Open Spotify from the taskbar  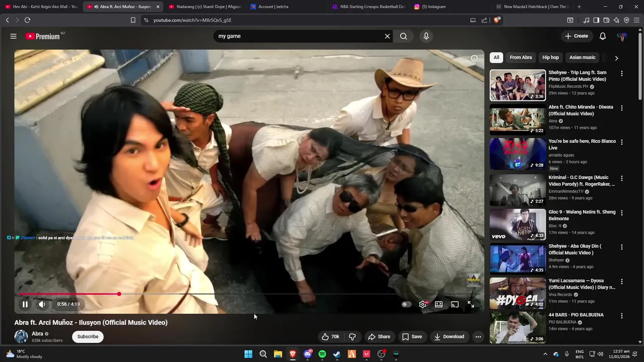pyautogui.click(x=322, y=354)
